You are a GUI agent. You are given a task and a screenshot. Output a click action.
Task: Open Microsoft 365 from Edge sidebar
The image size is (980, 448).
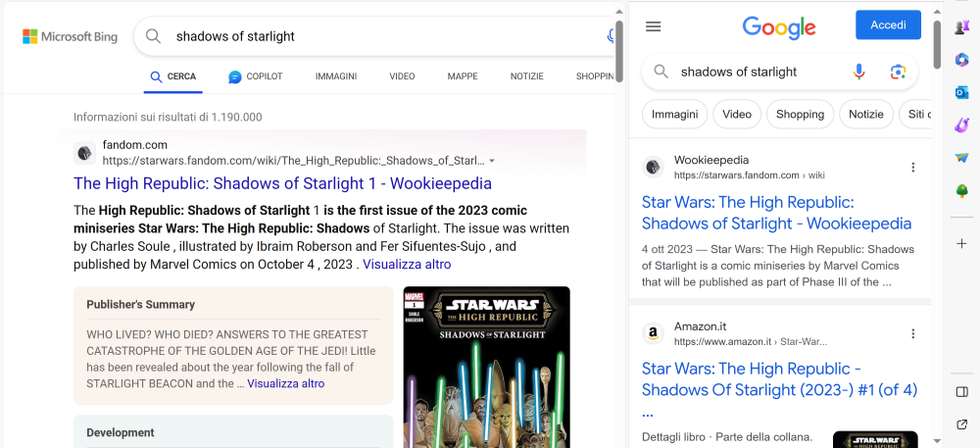[962, 60]
